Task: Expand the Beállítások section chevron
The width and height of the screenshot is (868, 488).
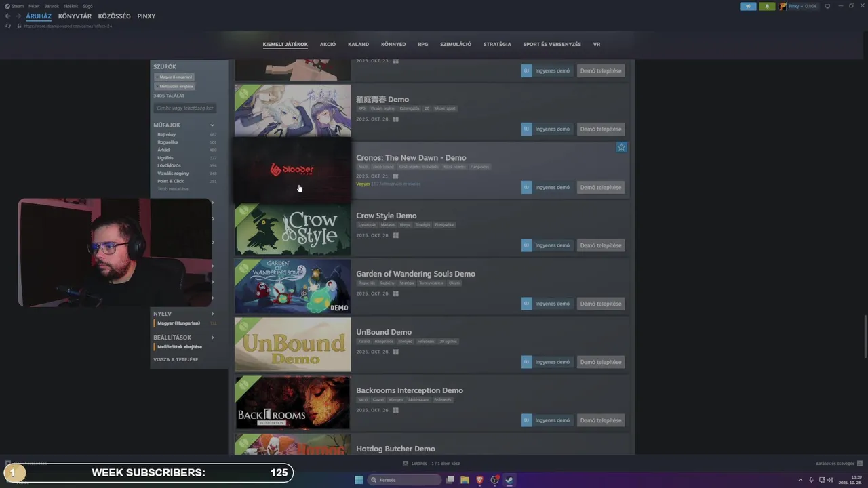Action: 212,338
